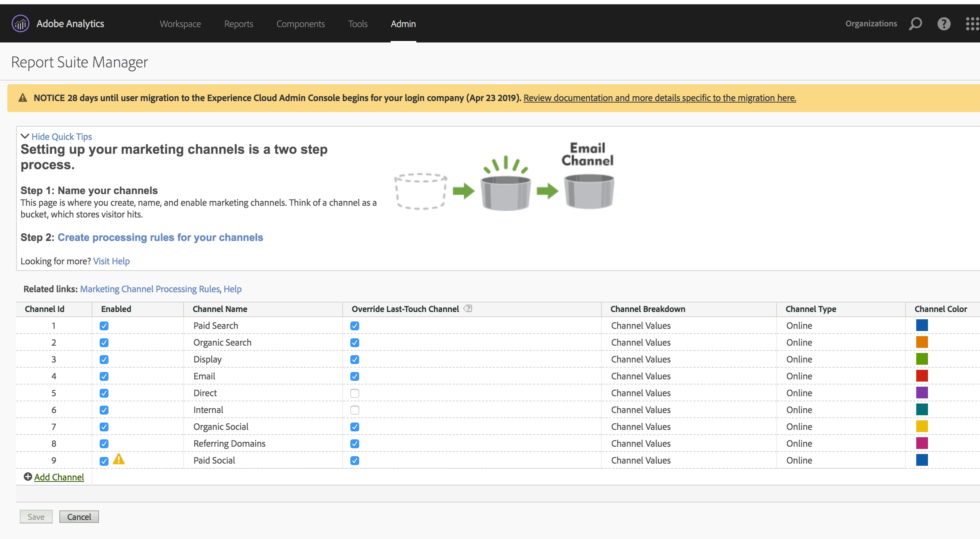Screen dimensions: 980x539
Task: Enable Override Last-Touch for Direct channel
Action: coord(354,393)
